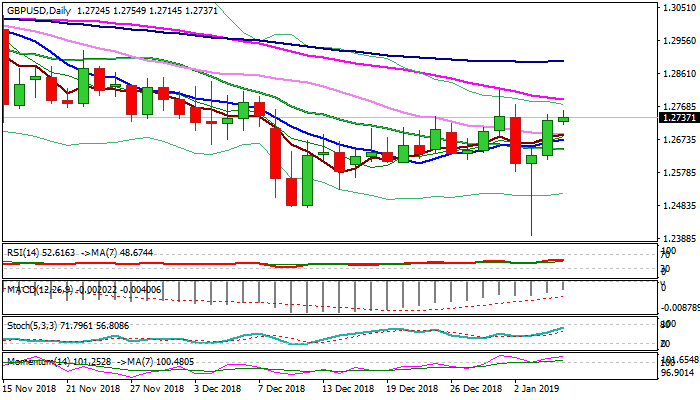Click the 19 Dec 2018 date label
The image size is (700, 400).
(411, 386)
